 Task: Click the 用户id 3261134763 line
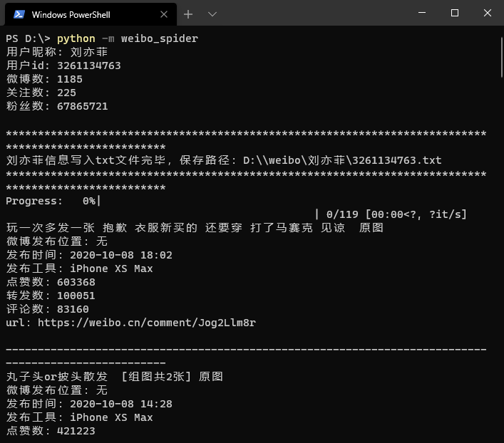coord(63,66)
